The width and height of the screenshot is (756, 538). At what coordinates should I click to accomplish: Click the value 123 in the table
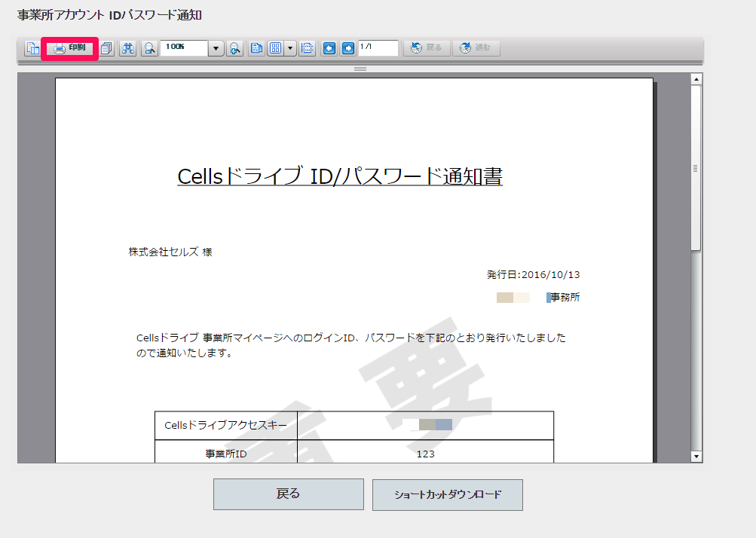click(426, 454)
